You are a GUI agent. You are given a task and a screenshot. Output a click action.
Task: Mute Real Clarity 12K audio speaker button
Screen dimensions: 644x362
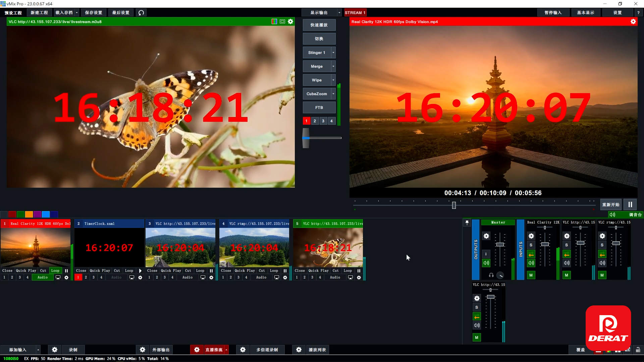(531, 263)
